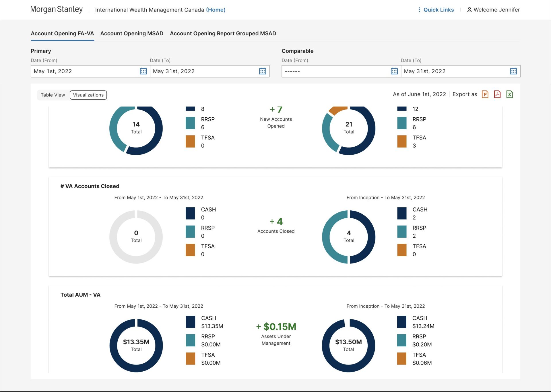Click RRSP $0.20M legend entry
The image size is (551, 392).
click(x=414, y=340)
